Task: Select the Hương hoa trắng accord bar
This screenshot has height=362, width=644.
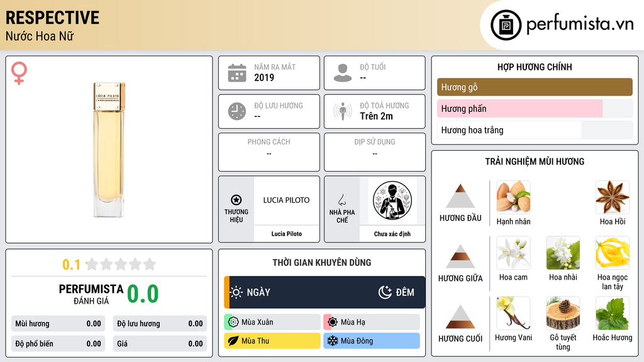Action: [535, 130]
